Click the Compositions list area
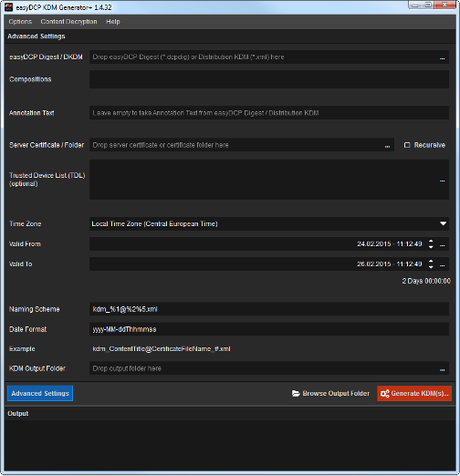460x476 pixels. (269, 79)
